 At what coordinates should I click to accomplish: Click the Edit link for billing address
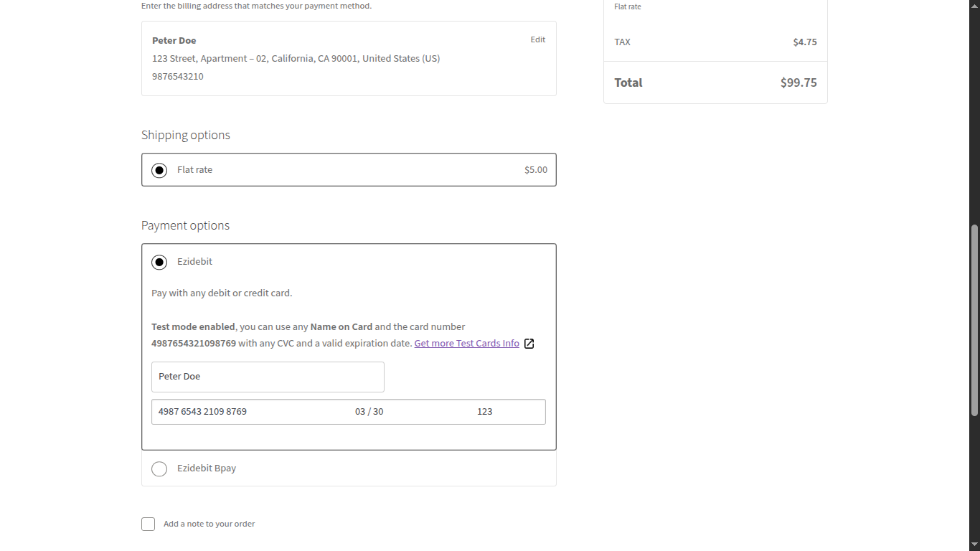point(537,39)
